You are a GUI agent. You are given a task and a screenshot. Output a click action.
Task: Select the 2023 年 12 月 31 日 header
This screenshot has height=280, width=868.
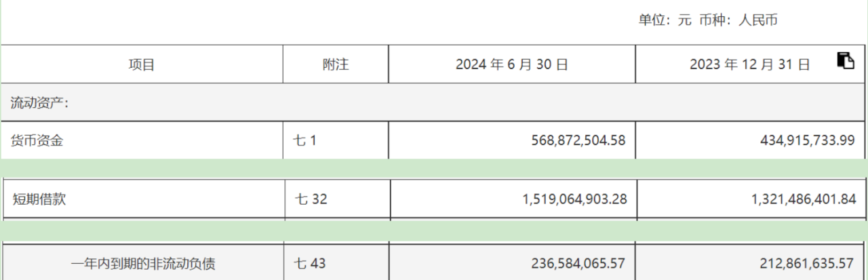coord(749,65)
